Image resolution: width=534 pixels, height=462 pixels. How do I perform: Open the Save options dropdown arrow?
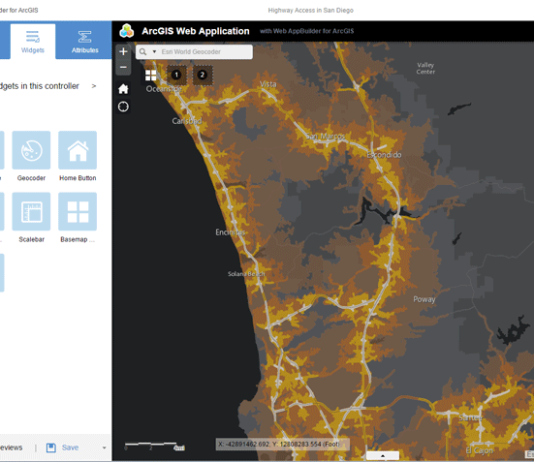tap(104, 448)
